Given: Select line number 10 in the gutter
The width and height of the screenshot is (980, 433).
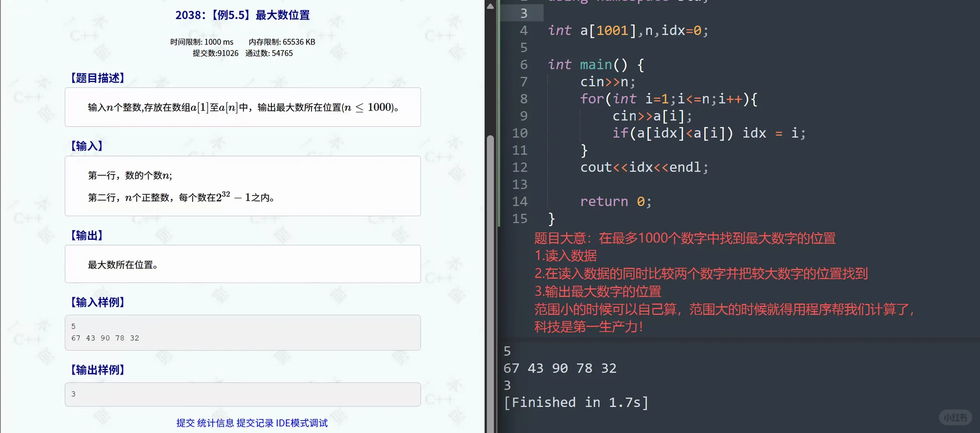Looking at the screenshot, I should [x=519, y=133].
